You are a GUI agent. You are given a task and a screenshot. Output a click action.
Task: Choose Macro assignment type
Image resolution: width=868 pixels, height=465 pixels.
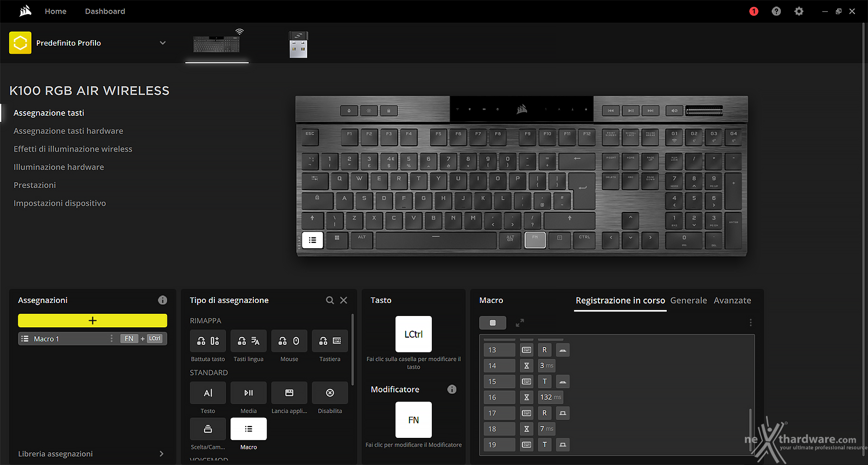(248, 429)
